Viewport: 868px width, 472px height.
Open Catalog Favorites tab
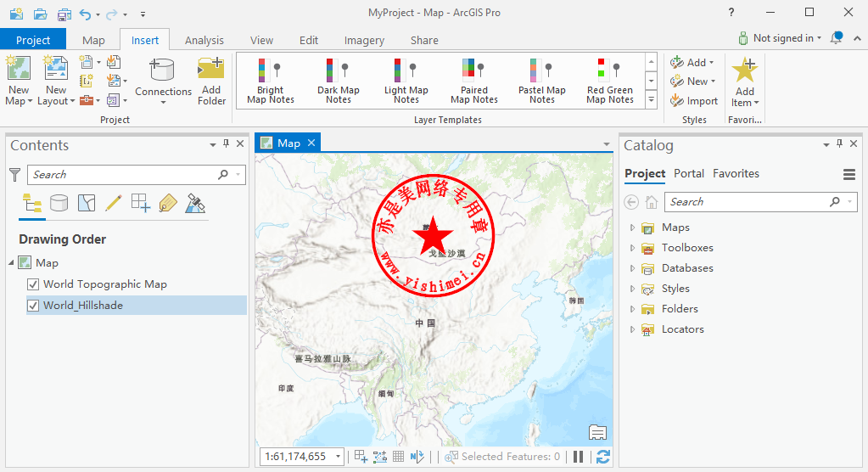736,173
